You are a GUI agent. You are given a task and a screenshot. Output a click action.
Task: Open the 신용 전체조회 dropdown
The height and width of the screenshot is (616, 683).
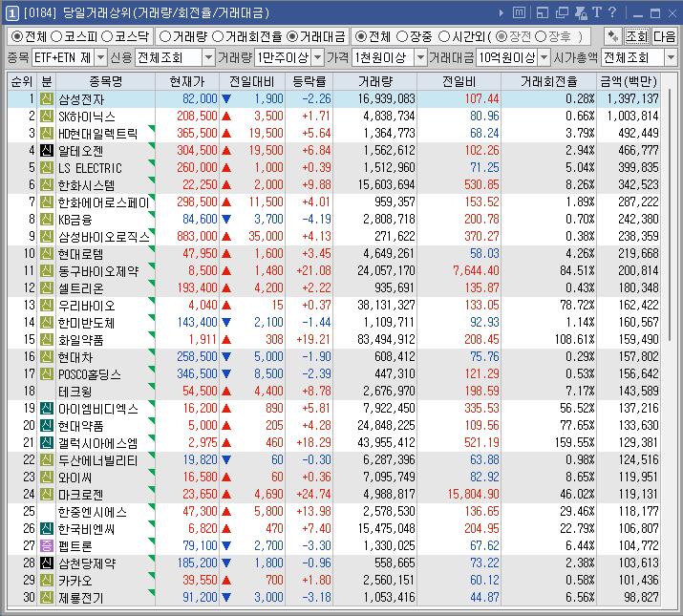click(x=208, y=57)
